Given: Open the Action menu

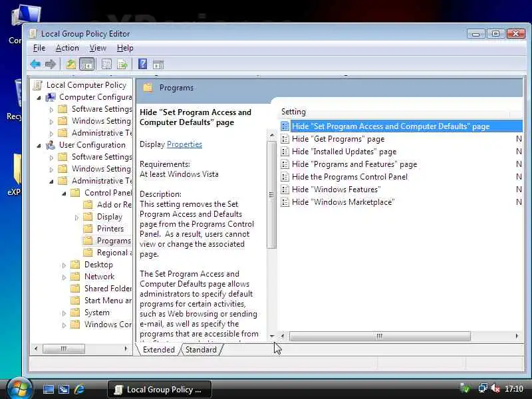Looking at the screenshot, I should [x=67, y=48].
